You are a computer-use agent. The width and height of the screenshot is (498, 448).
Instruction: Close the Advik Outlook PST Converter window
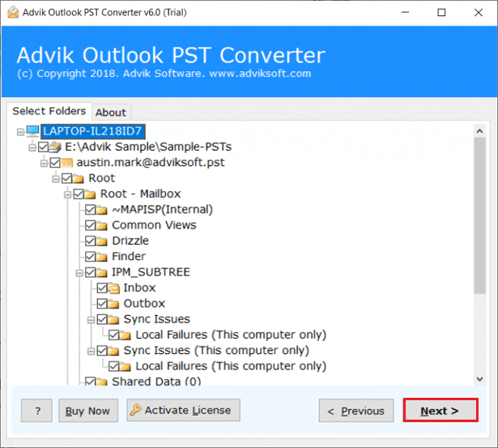479,12
